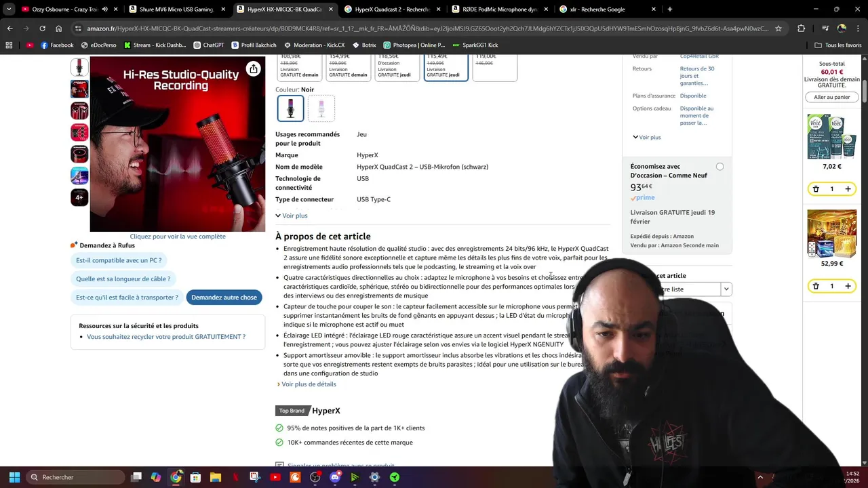Viewport: 868px width, 488px height.
Task: Switch to Shure MV6 Micro USB Gaming tab
Action: [176, 9]
